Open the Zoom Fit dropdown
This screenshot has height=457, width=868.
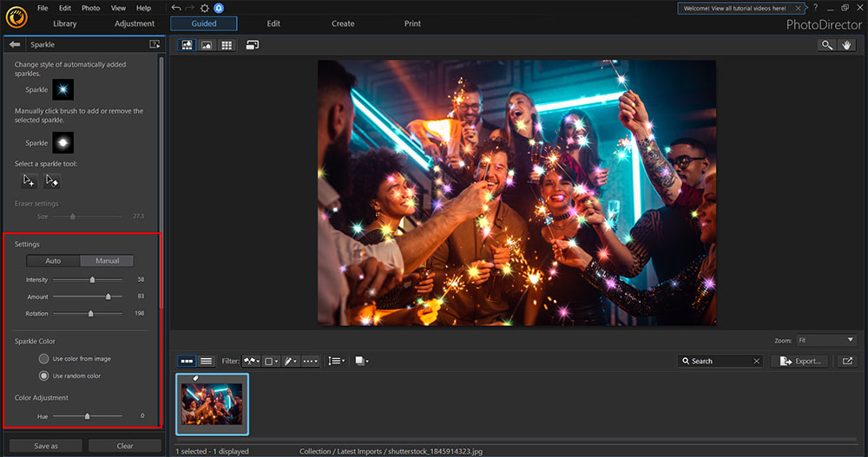point(826,340)
